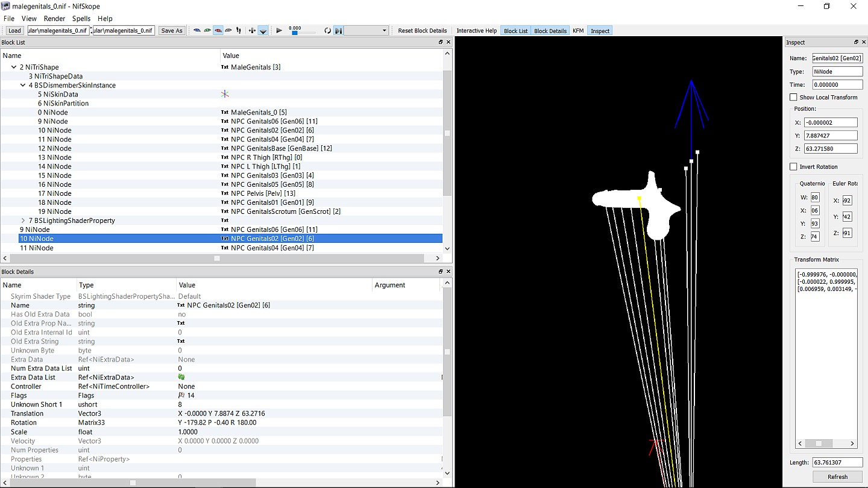The height and width of the screenshot is (488, 868).
Task: Click the Extra Data List refresh icon
Action: coord(181,377)
